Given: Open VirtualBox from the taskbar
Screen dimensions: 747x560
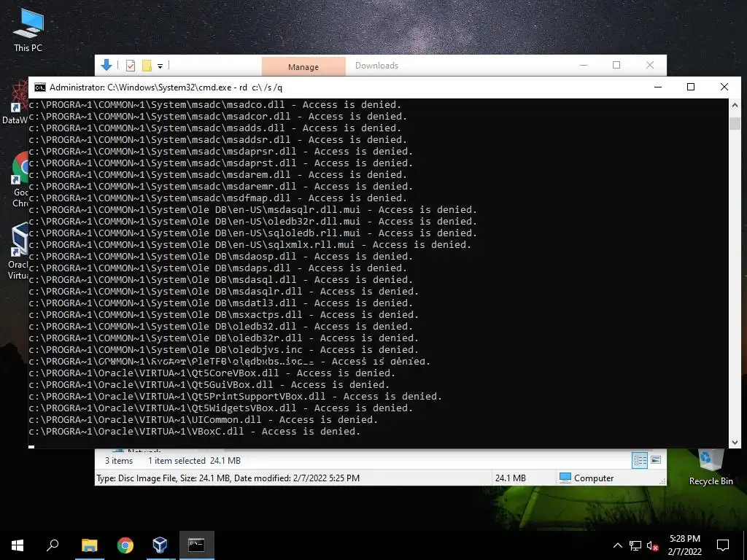Looking at the screenshot, I should 160,545.
